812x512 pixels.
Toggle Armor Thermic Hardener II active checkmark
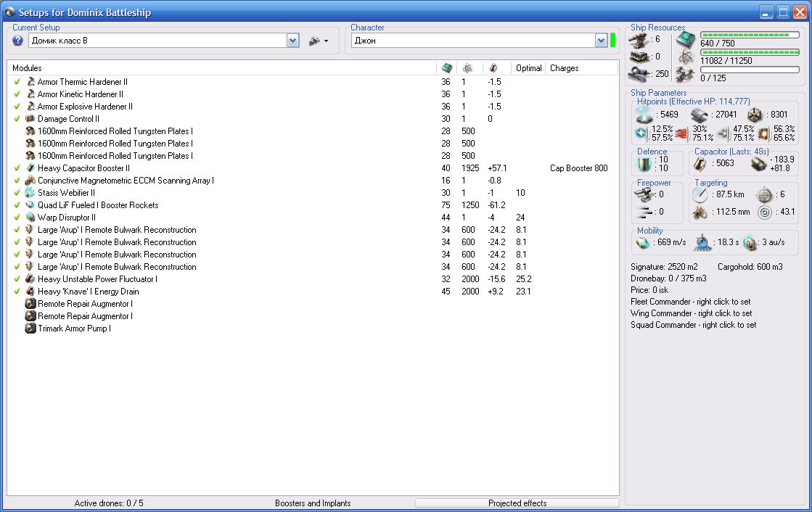[17, 81]
